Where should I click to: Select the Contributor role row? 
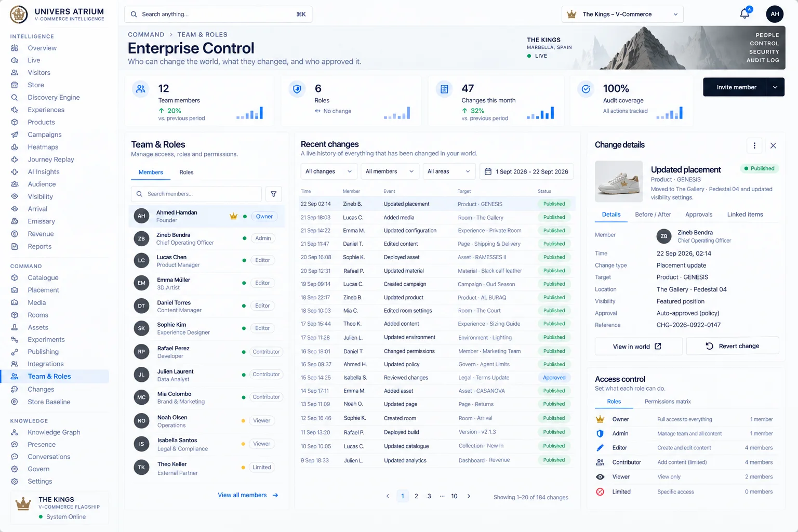(684, 462)
